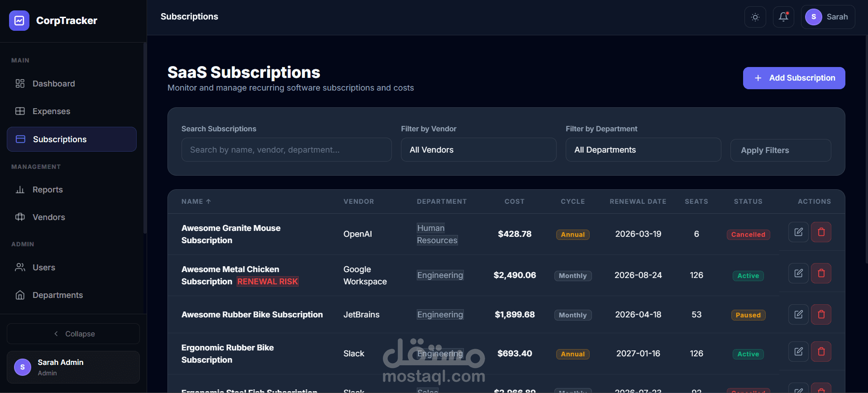Open the All Departments filter dropdown
Image resolution: width=868 pixels, height=393 pixels.
(x=643, y=150)
